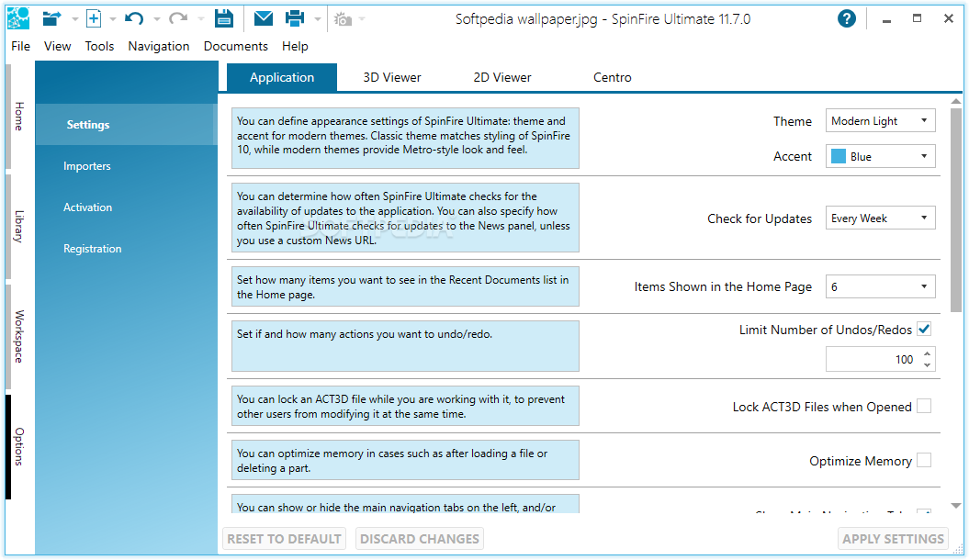The height and width of the screenshot is (560, 969).
Task: Print using the printer icon
Action: [295, 18]
